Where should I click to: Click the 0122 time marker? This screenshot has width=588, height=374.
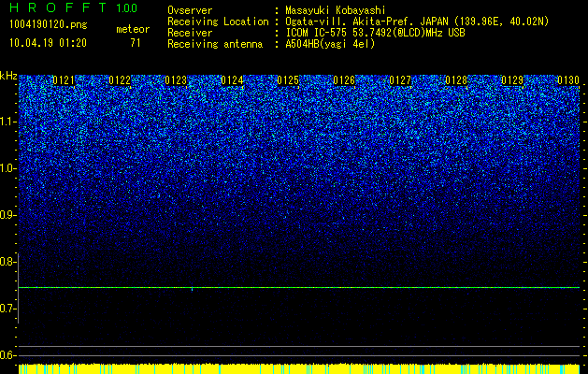click(120, 80)
